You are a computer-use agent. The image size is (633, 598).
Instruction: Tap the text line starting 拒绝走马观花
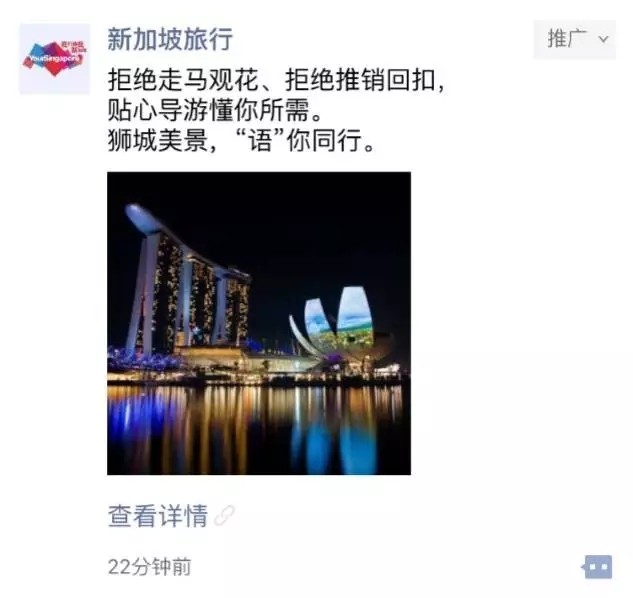tap(277, 80)
